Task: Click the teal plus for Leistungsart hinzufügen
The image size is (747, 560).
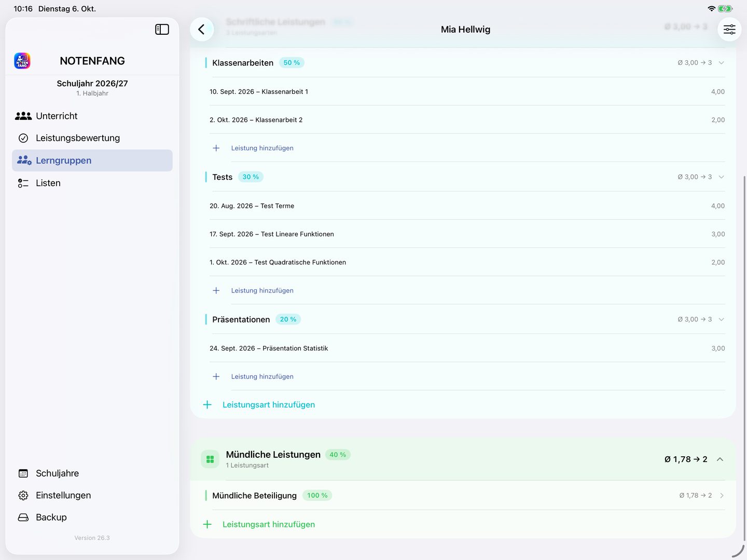Action: tap(208, 404)
